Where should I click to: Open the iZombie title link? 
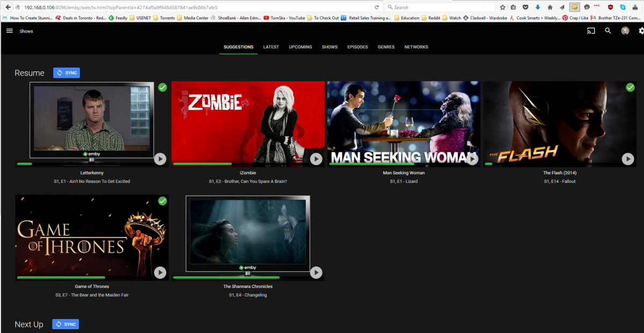tap(248, 173)
